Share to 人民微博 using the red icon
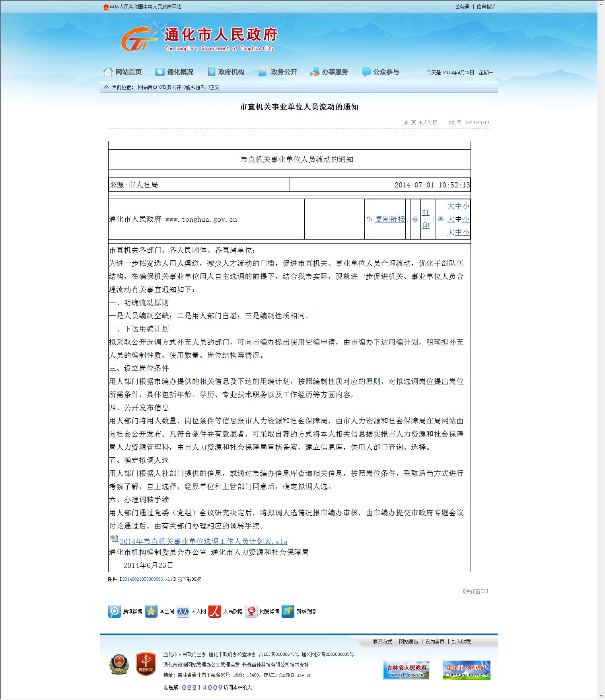Screen dimensions: 605x700 [215, 611]
